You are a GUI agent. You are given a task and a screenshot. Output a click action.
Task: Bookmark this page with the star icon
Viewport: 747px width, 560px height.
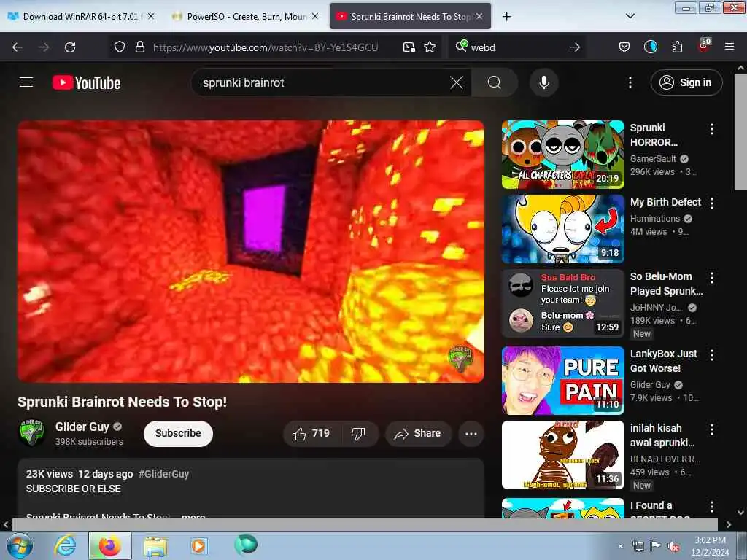pyautogui.click(x=430, y=47)
